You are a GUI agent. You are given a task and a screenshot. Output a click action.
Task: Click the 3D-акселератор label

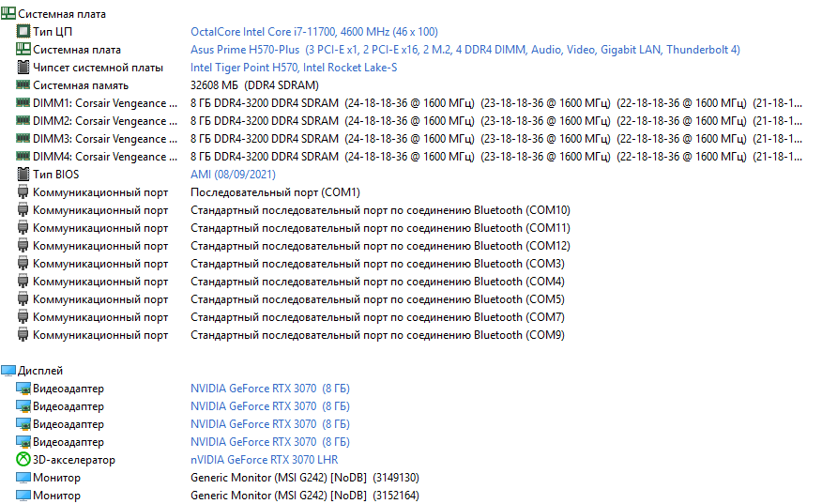pyautogui.click(x=74, y=460)
